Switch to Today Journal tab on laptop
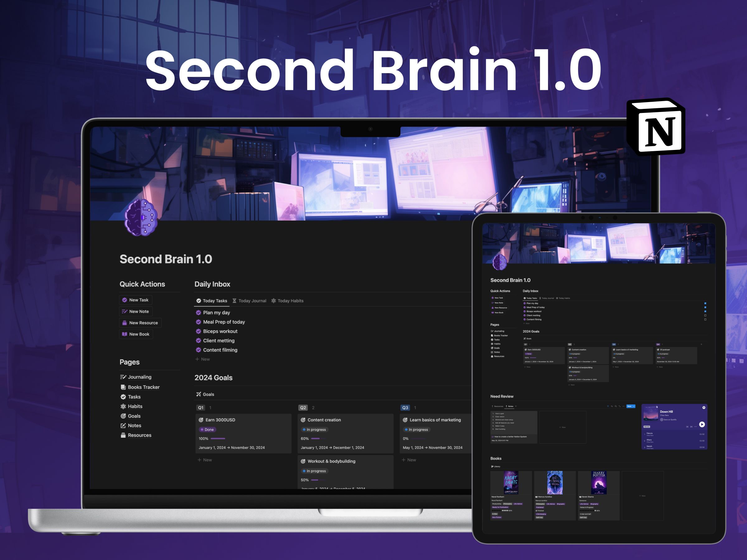Viewport: 747px width, 560px height. click(x=249, y=301)
